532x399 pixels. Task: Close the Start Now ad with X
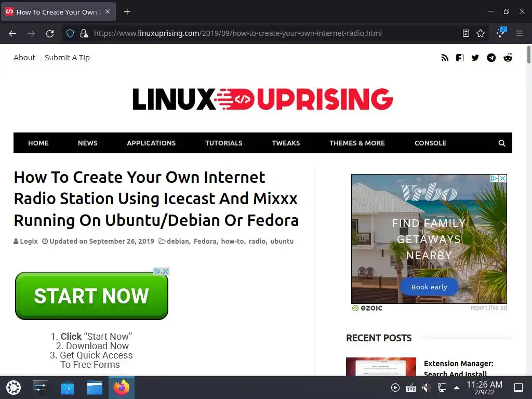point(166,271)
